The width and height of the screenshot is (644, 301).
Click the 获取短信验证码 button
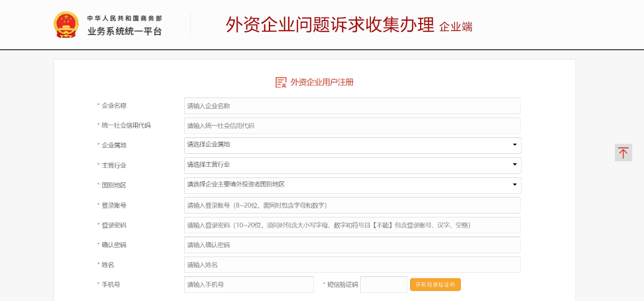[435, 284]
